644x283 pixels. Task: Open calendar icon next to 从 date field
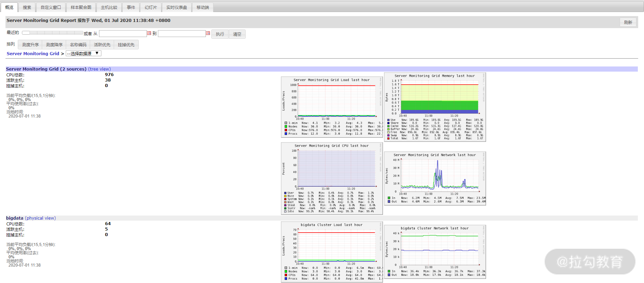[x=149, y=33]
